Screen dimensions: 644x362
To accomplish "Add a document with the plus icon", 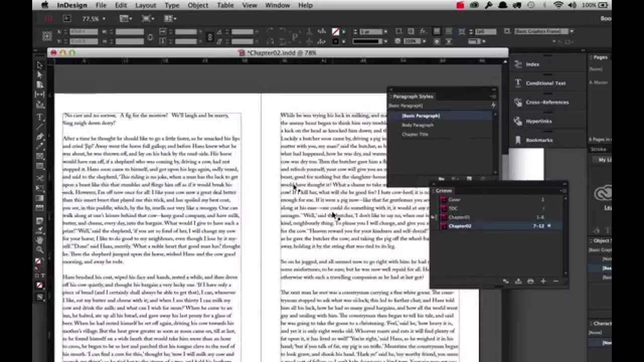I will 543,282.
